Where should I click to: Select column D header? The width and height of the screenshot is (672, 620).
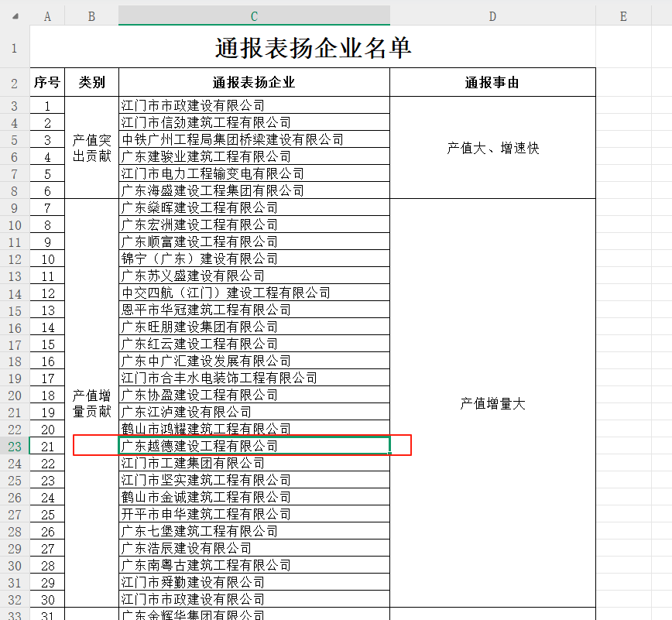(x=492, y=16)
